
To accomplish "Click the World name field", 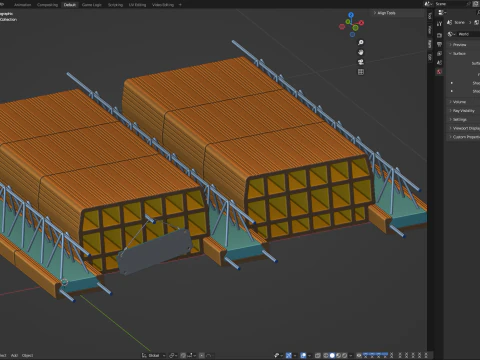I will click(468, 34).
